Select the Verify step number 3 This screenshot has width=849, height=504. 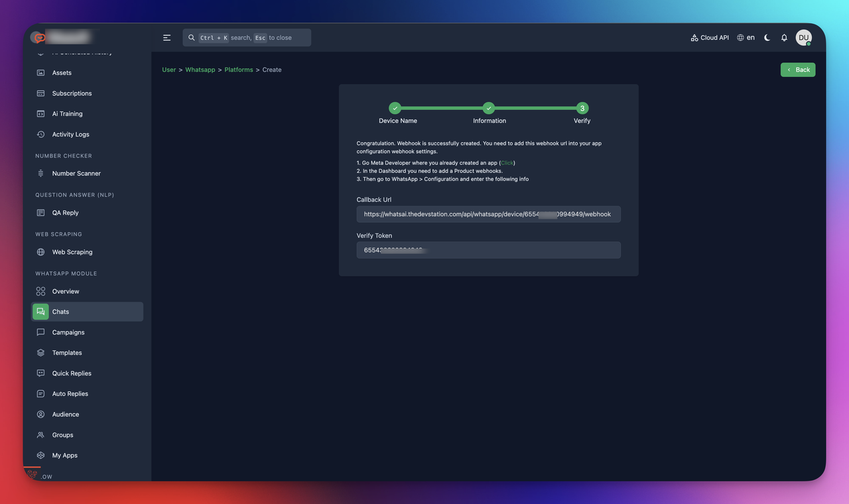click(x=582, y=108)
